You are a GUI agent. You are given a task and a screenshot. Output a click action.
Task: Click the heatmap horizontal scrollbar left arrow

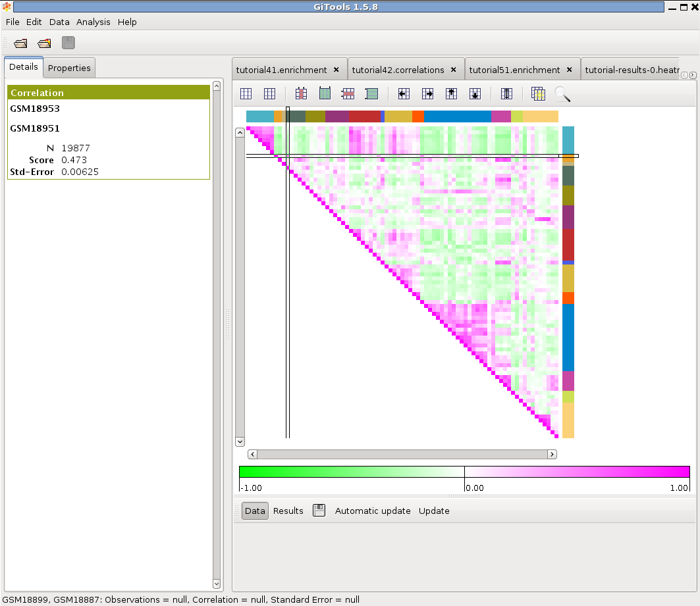coord(252,454)
